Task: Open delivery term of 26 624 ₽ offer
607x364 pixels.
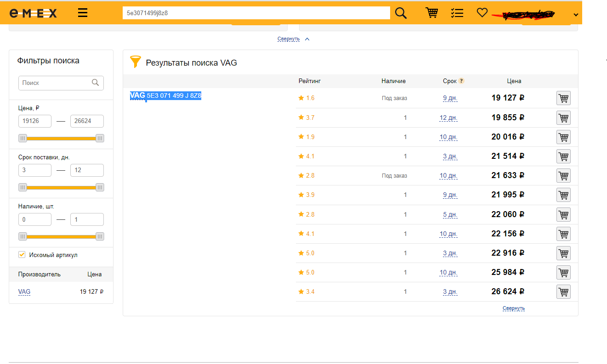Action: point(450,291)
